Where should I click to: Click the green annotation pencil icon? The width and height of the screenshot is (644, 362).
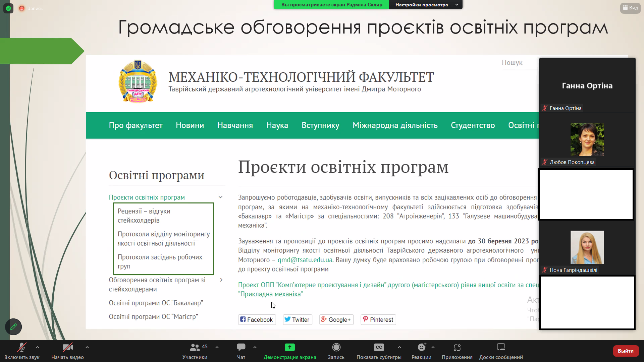click(13, 326)
